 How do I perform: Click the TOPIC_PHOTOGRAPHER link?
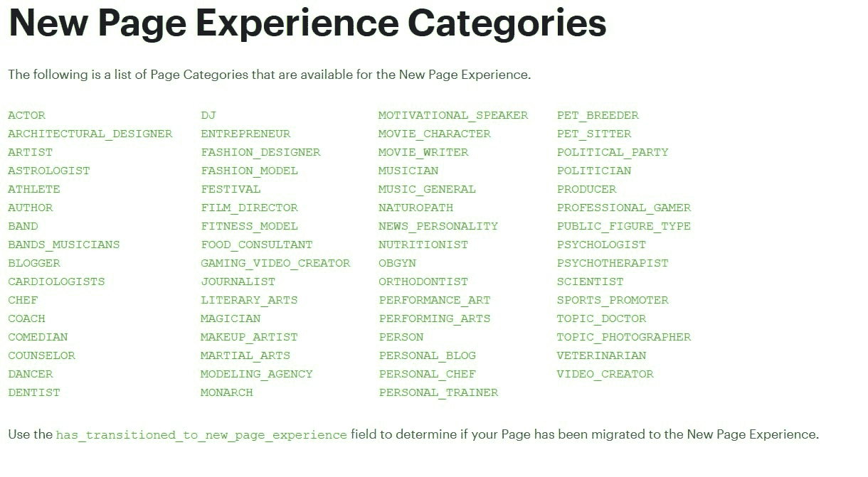pyautogui.click(x=624, y=337)
